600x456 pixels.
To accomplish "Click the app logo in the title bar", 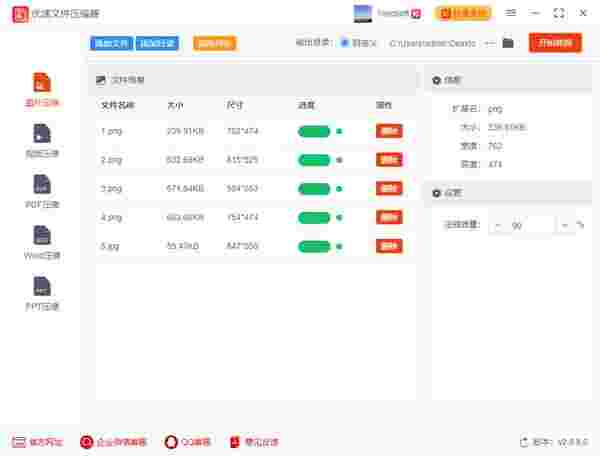I will [20, 14].
